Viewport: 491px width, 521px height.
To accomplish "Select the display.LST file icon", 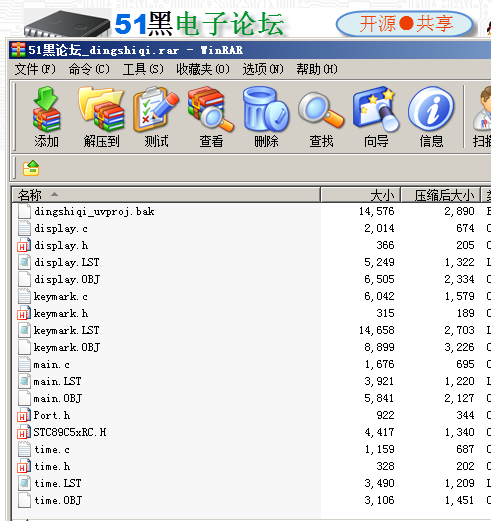I will click(24, 263).
